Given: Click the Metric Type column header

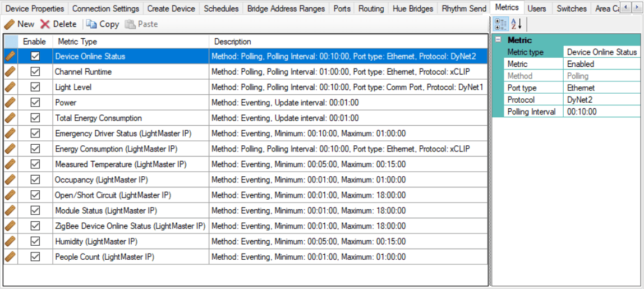Looking at the screenshot, I should (x=131, y=42).
